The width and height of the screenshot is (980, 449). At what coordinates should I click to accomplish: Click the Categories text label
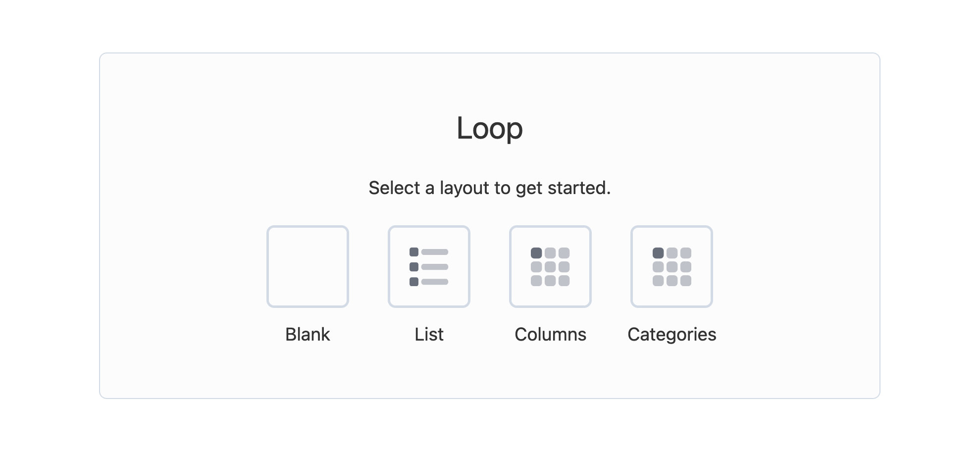click(671, 334)
